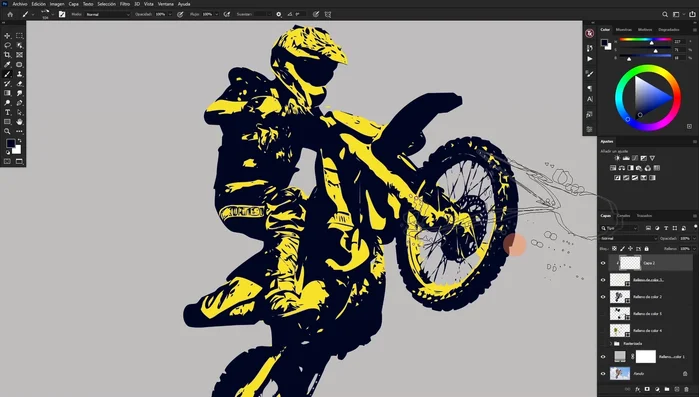The height and width of the screenshot is (397, 699).
Task: Open the Relleno fill dropdown
Action: coord(694,249)
